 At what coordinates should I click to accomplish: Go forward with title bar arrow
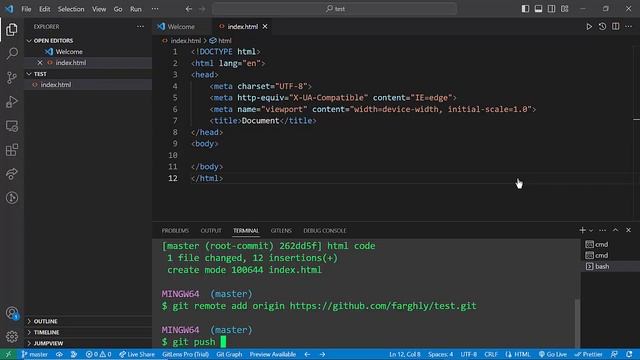202,9
